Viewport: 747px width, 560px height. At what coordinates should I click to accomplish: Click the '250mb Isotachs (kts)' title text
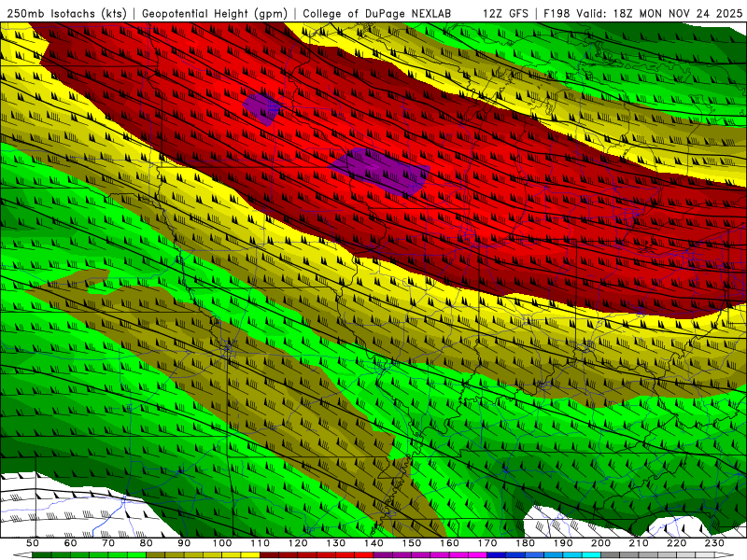click(x=66, y=13)
